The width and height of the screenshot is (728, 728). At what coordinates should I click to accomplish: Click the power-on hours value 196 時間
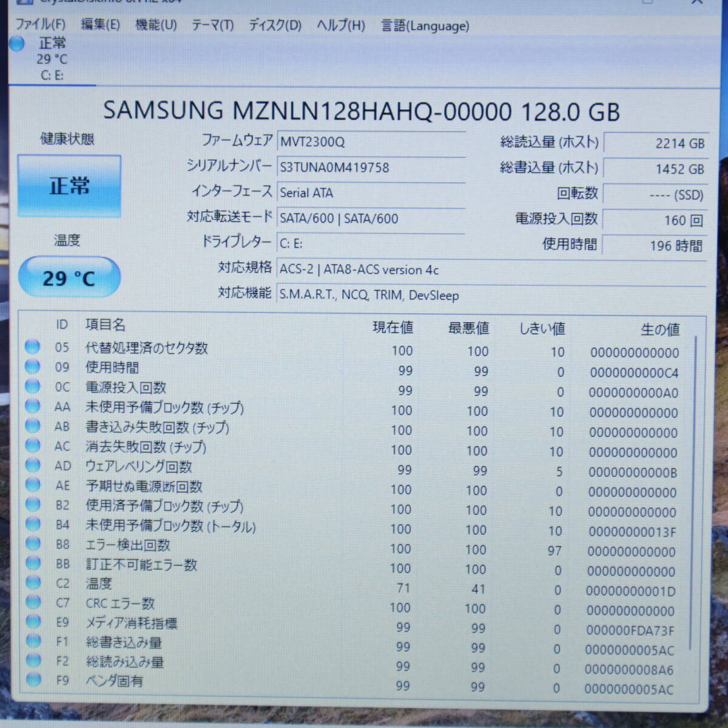(x=655, y=246)
